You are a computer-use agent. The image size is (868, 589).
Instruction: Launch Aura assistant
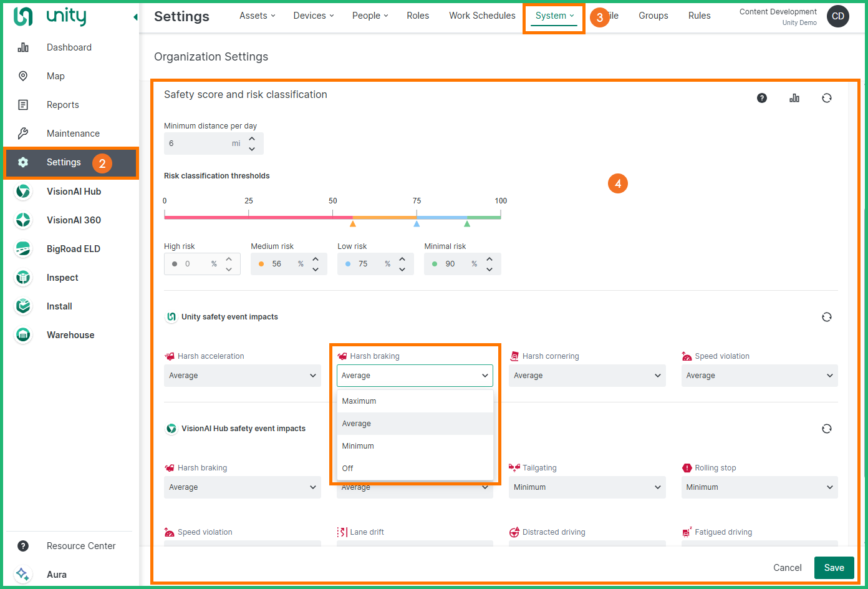(x=56, y=575)
